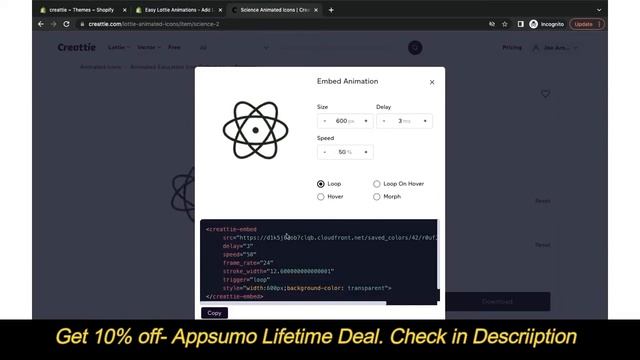Click the browser Update button
This screenshot has width=640, height=360.
(587, 24)
